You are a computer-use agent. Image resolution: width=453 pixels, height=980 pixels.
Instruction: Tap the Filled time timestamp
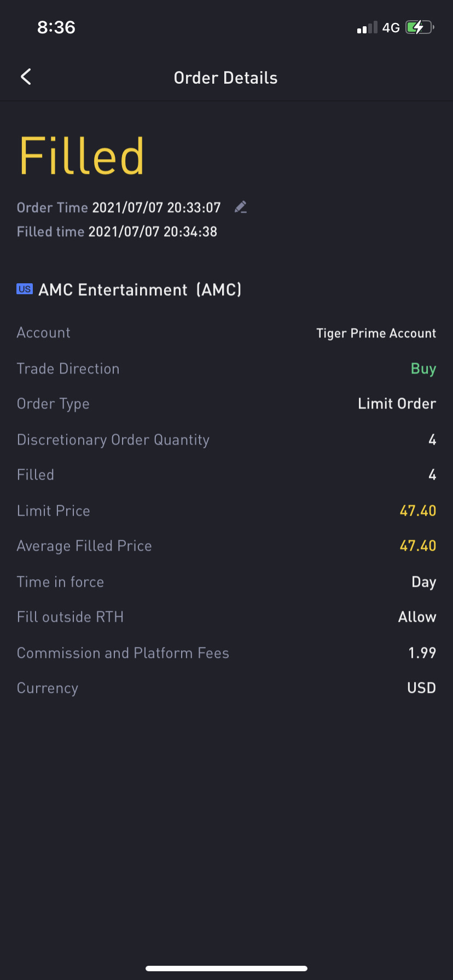[x=153, y=232]
